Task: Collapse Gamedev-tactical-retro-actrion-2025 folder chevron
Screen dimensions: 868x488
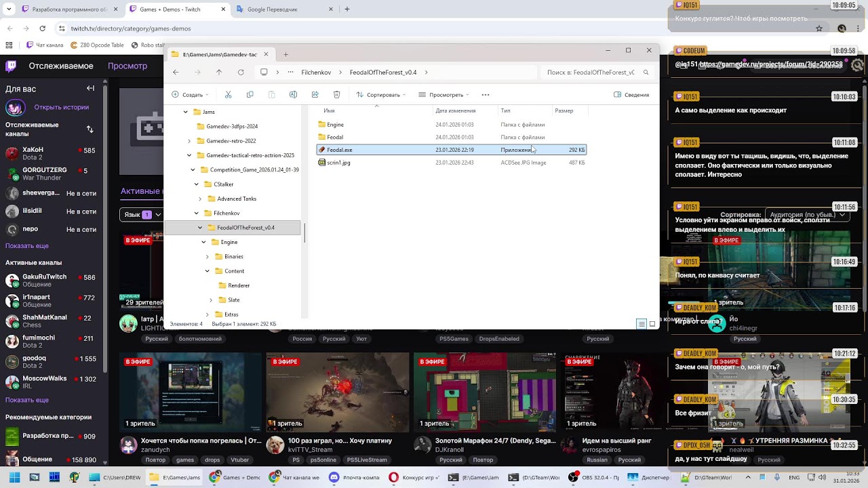Action: pyautogui.click(x=189, y=155)
